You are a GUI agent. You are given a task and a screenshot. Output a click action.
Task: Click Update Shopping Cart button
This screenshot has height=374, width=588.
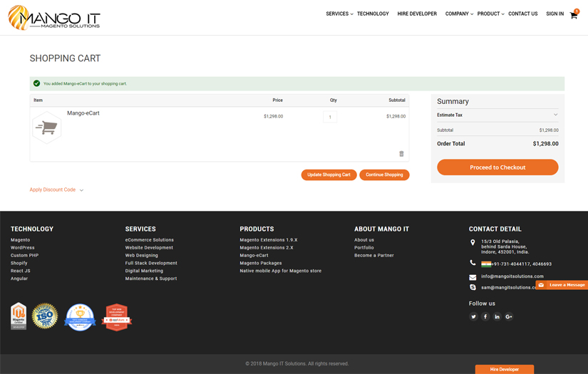329,175
